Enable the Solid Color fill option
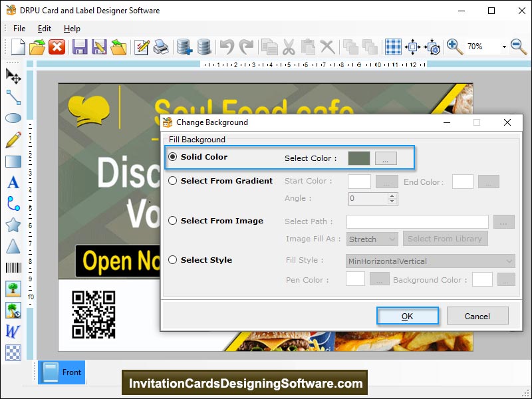Viewport: 532px width, 399px height. (x=172, y=156)
